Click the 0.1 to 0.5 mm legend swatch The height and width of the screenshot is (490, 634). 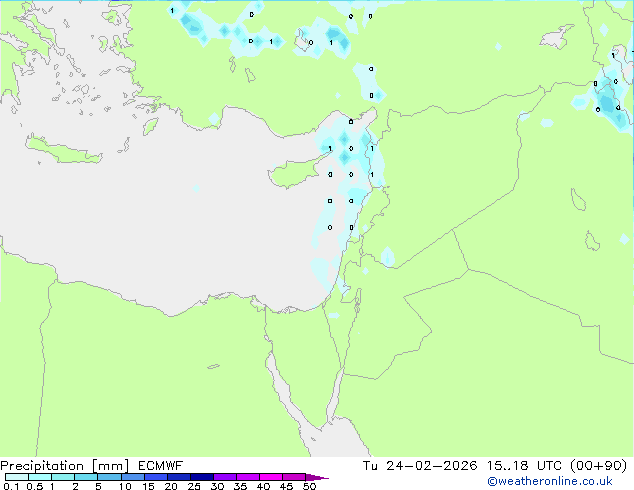[x=17, y=477]
